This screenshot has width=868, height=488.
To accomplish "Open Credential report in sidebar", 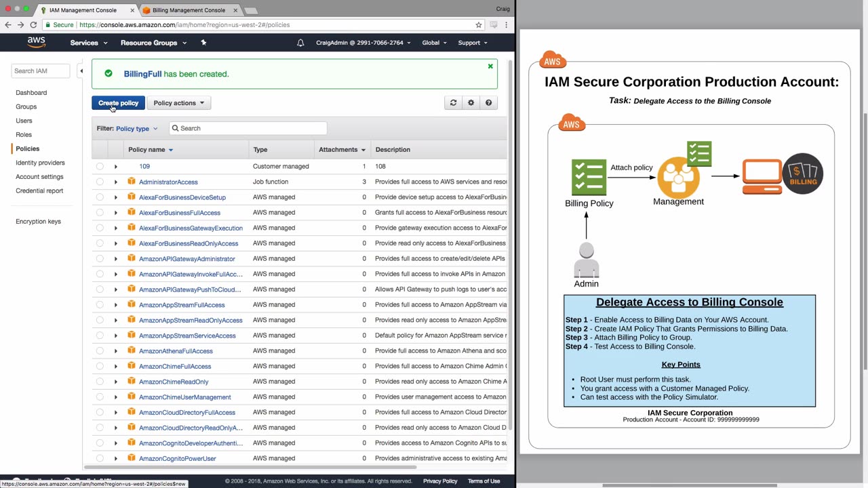I will point(39,191).
